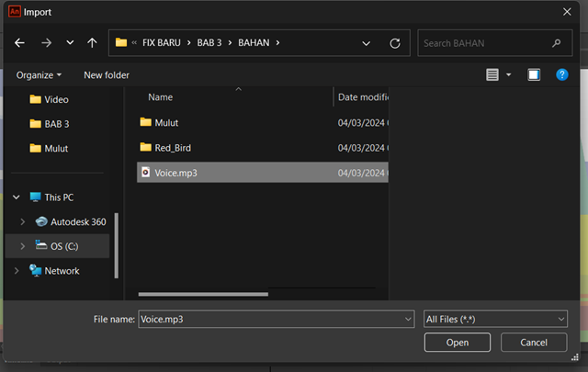The width and height of the screenshot is (588, 372).
Task: Click the Red_Bird folder icon
Action: click(x=145, y=147)
